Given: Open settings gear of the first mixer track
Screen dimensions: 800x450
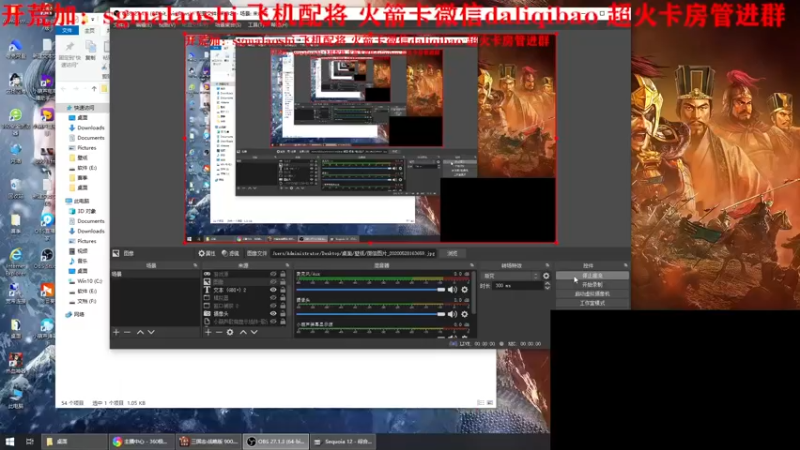Looking at the screenshot, I should point(464,290).
